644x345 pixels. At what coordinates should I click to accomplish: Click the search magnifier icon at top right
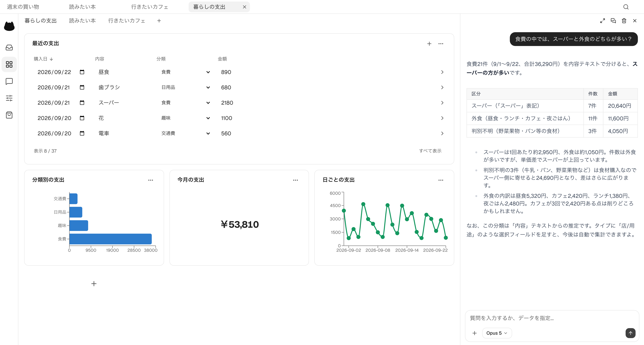(626, 7)
